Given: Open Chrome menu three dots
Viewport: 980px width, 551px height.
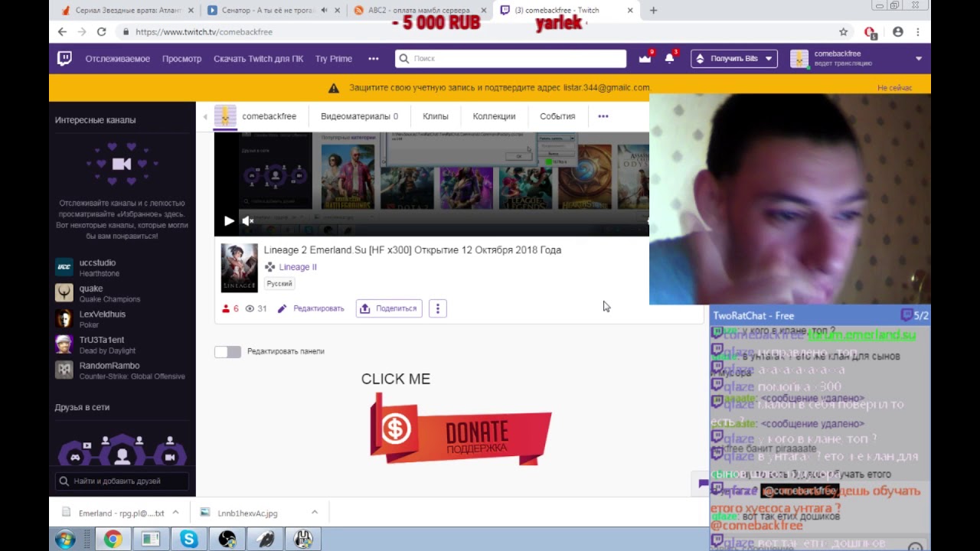Looking at the screenshot, I should tap(917, 32).
